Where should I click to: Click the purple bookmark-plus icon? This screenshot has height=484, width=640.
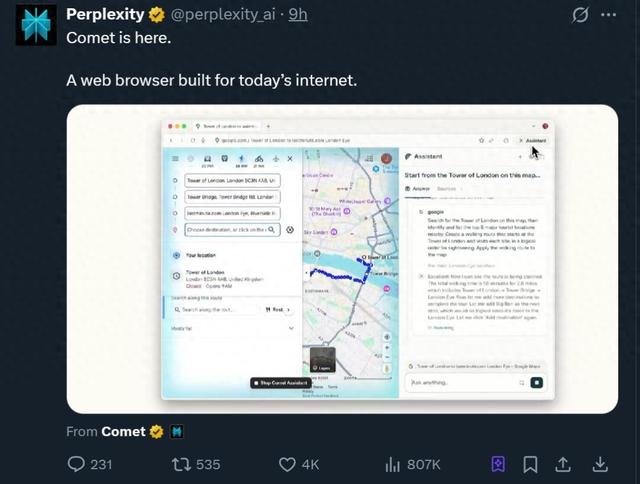(497, 464)
